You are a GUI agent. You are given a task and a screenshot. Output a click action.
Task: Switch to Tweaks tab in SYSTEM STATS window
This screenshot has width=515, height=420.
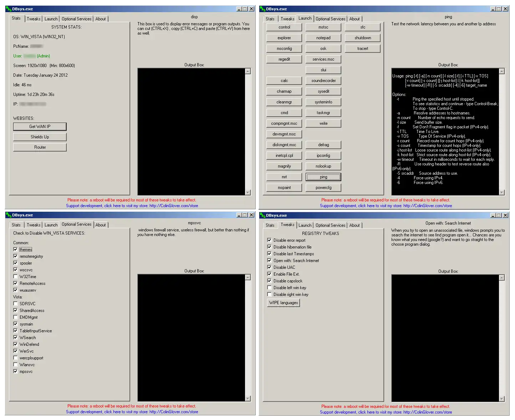coord(34,19)
